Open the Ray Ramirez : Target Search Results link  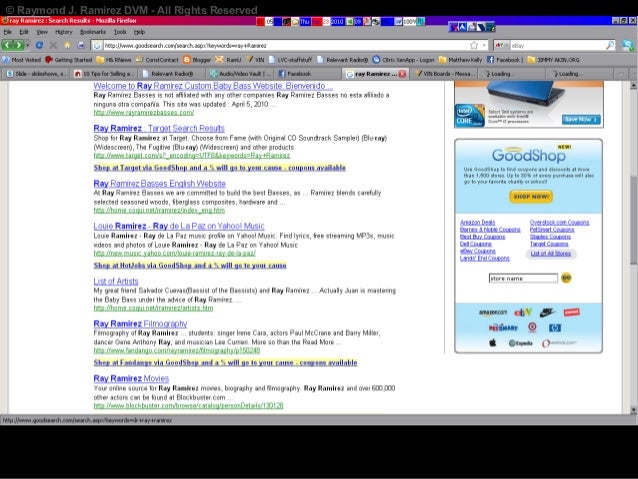click(159, 128)
